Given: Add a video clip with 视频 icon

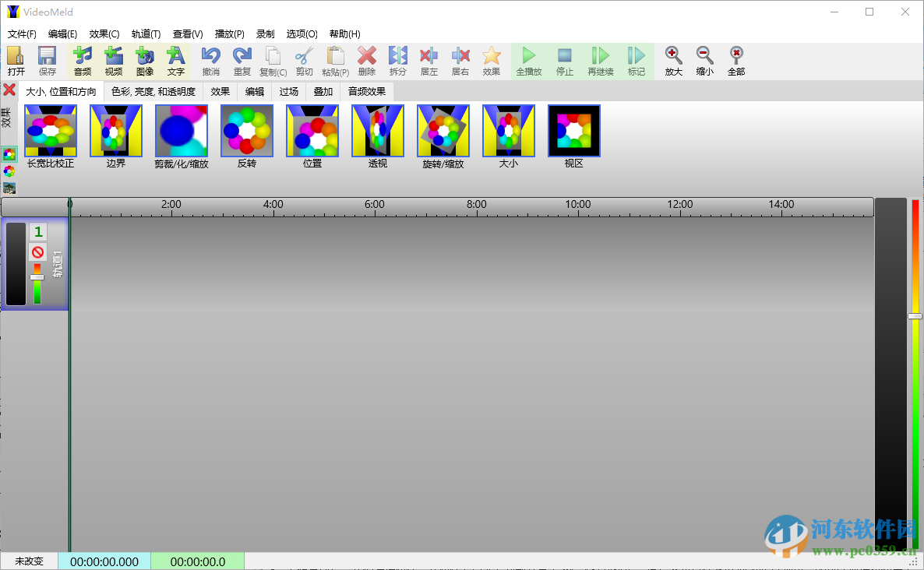Looking at the screenshot, I should click(114, 61).
